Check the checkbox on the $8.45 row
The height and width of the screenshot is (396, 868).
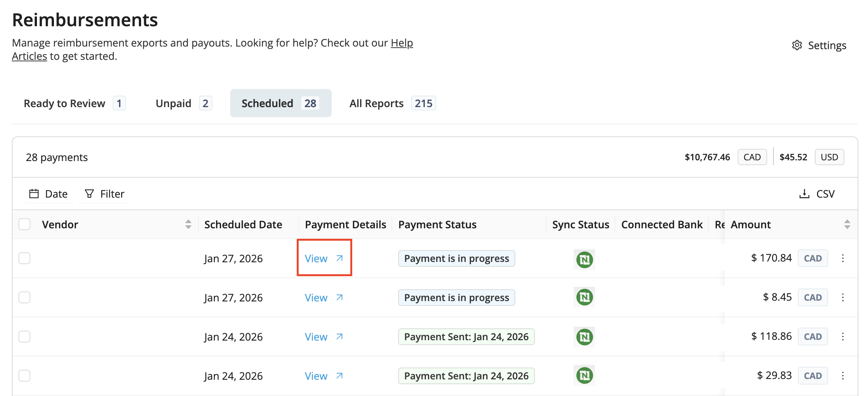(x=24, y=297)
